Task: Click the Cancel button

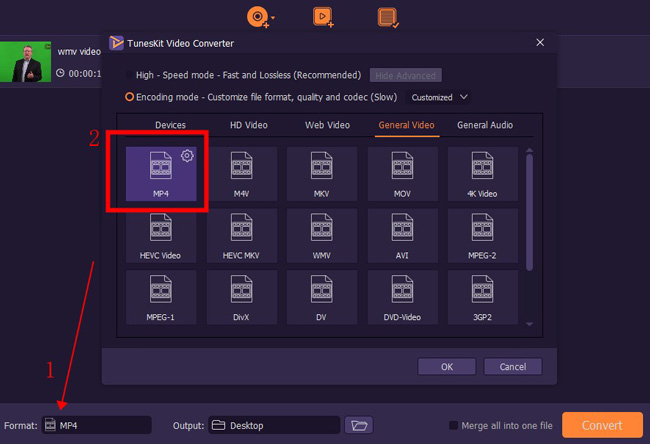Action: pyautogui.click(x=513, y=366)
